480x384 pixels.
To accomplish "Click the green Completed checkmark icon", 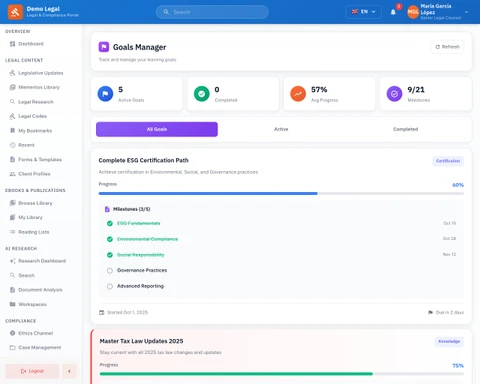I will (202, 94).
